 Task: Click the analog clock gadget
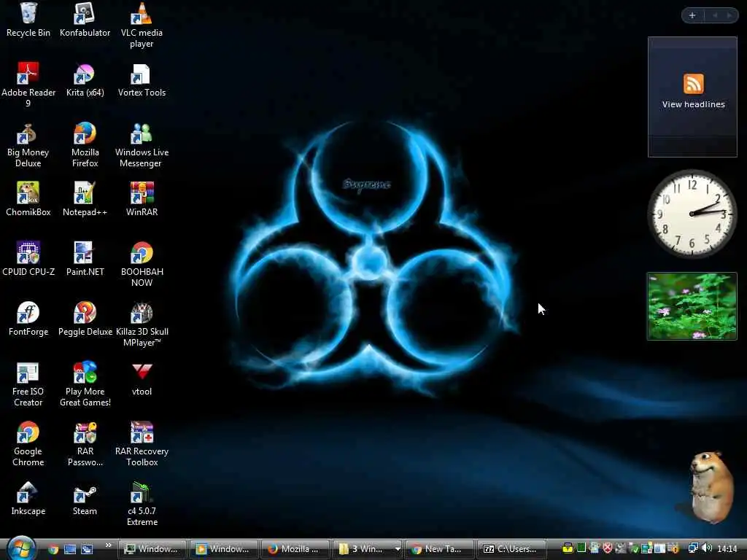point(692,214)
